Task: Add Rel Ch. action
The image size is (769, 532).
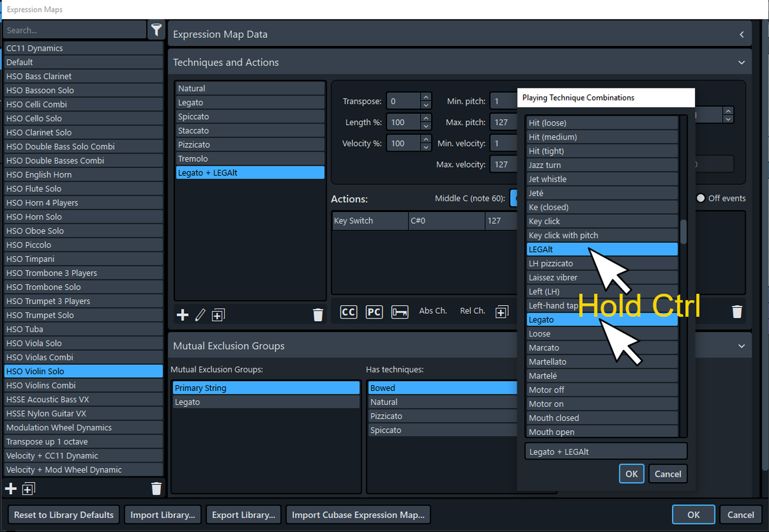Action: pyautogui.click(x=472, y=311)
